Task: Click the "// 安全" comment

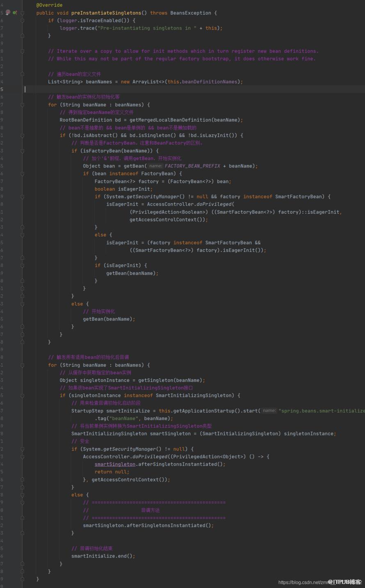Action: (80, 441)
